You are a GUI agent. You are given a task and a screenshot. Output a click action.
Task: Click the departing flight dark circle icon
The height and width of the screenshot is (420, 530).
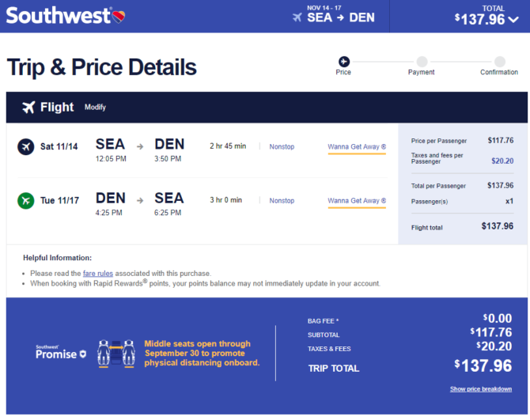click(x=25, y=146)
